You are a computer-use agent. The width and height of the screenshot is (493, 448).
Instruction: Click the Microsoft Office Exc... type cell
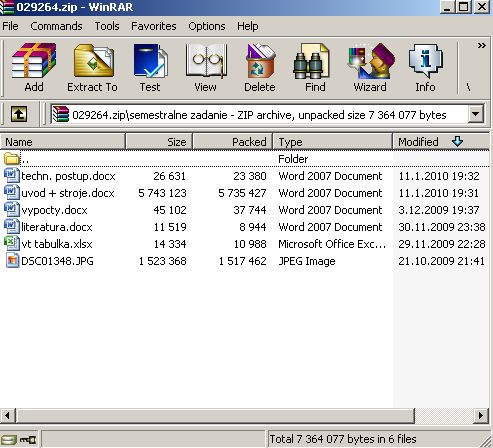[x=332, y=244]
